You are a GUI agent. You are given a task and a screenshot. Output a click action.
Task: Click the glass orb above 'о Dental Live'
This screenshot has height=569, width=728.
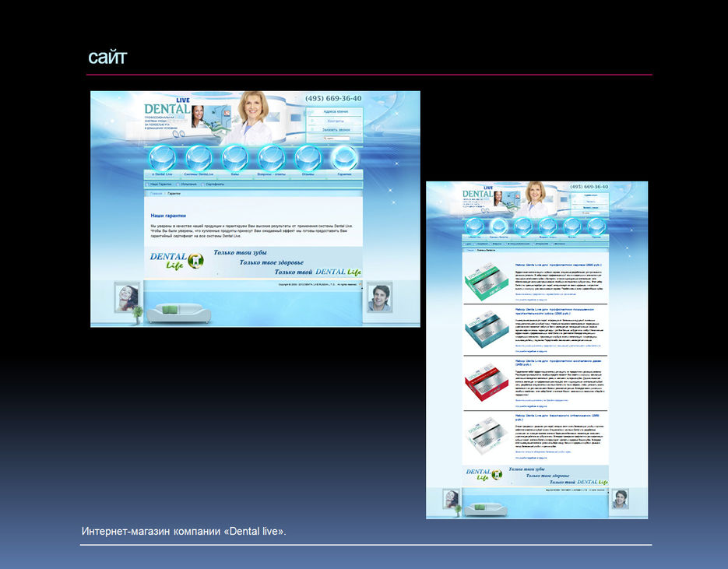(163, 158)
